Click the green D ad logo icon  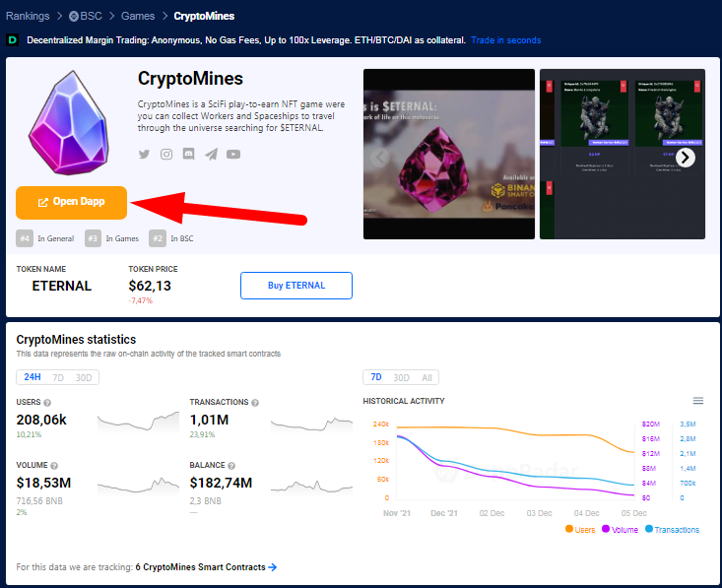(x=13, y=40)
